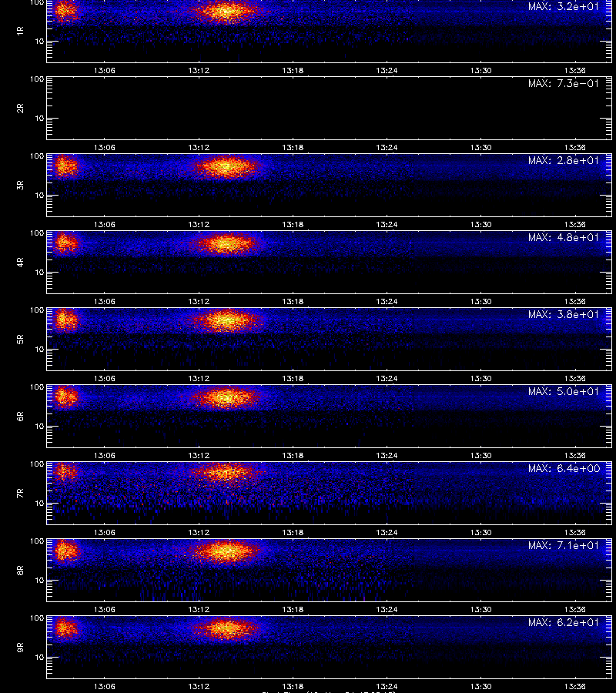The image size is (616, 693).
Task: Click the early bright spot at start of panel 9R
Action: 65,628
